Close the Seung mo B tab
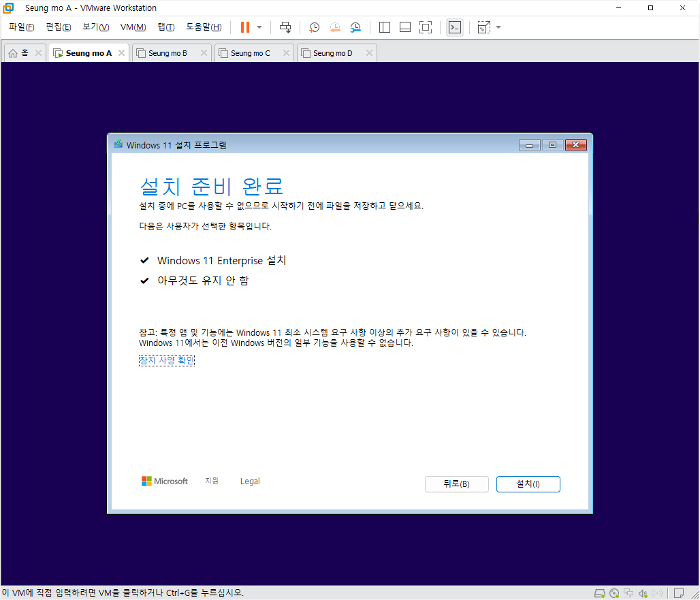700x600 pixels. 204,52
